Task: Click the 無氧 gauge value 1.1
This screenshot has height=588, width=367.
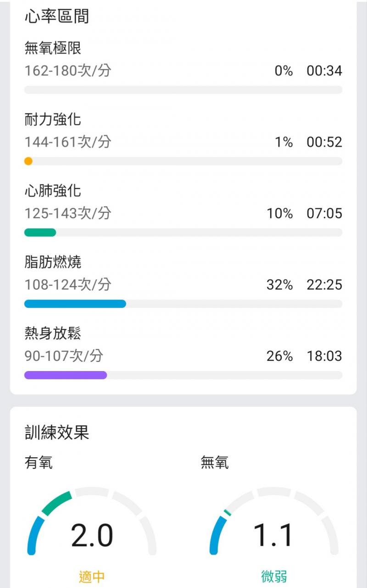Action: [x=274, y=535]
